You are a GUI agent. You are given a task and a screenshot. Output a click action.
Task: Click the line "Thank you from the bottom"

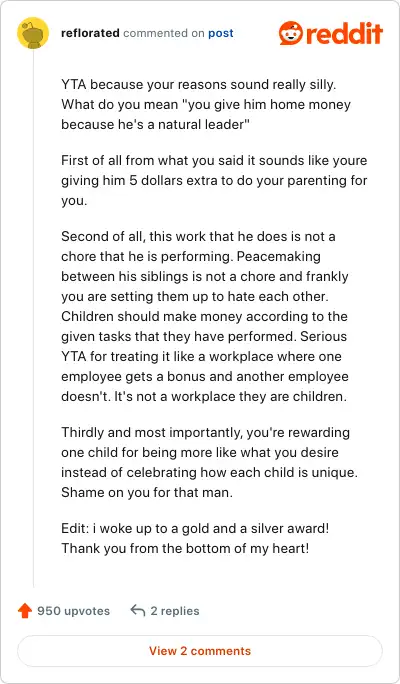(185, 548)
